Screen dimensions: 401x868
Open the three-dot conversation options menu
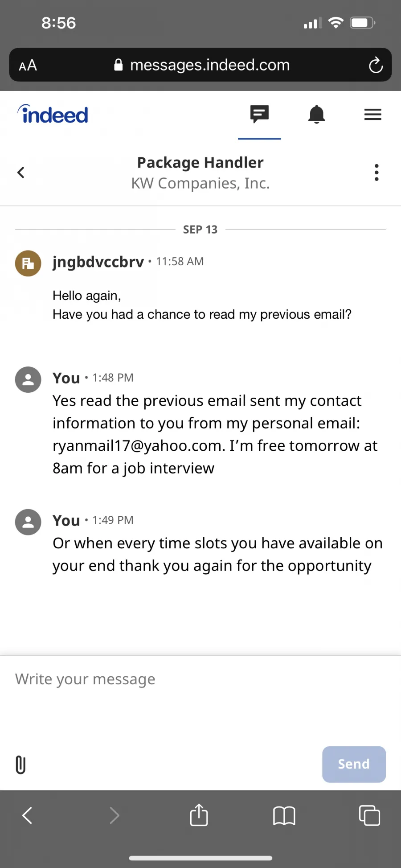tap(376, 173)
